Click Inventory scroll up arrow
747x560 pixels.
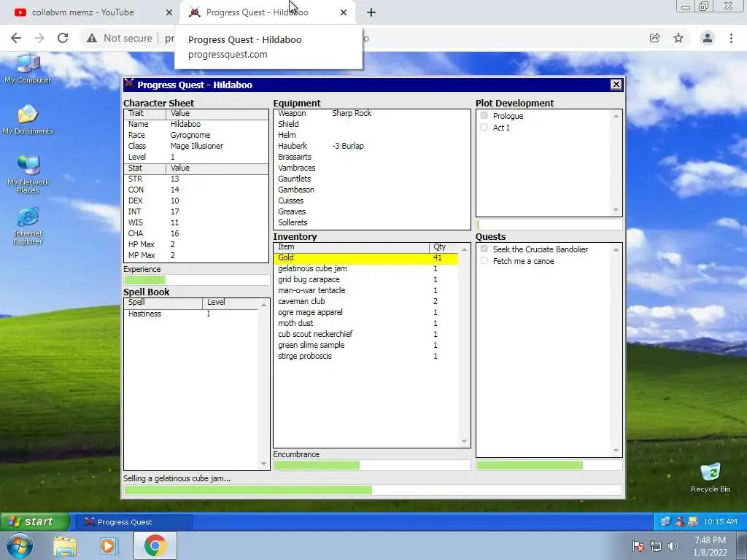(x=464, y=249)
